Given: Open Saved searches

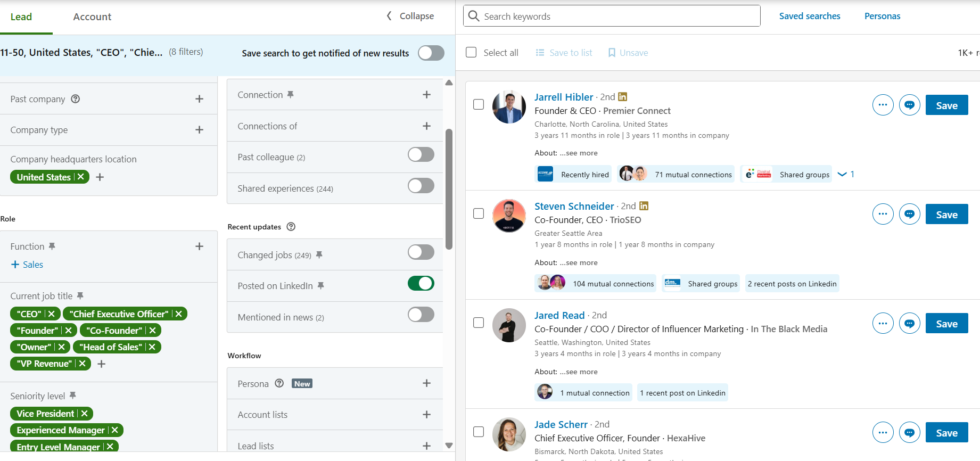Looking at the screenshot, I should (x=810, y=16).
